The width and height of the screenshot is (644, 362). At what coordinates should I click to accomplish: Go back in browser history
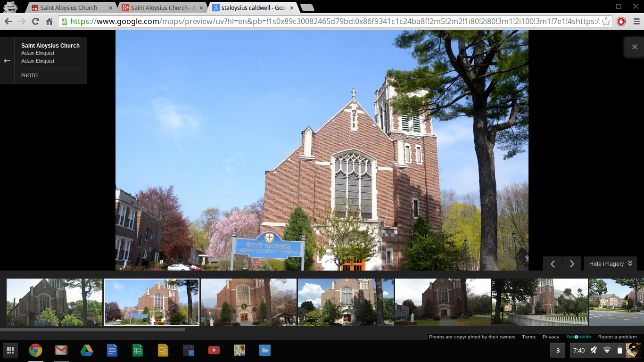click(x=8, y=21)
